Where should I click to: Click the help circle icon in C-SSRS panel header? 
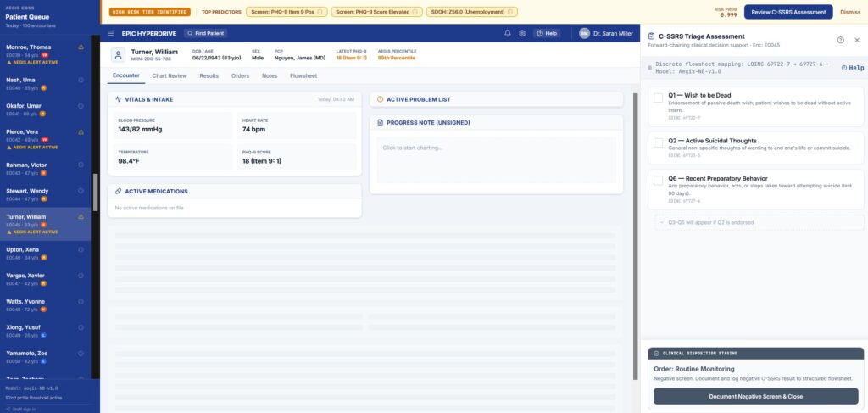(x=840, y=40)
